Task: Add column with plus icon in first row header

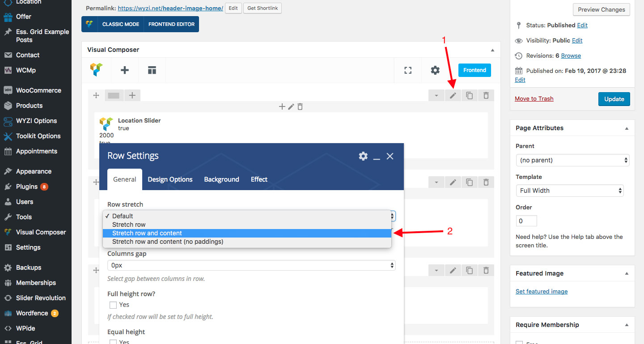Action: 132,95
